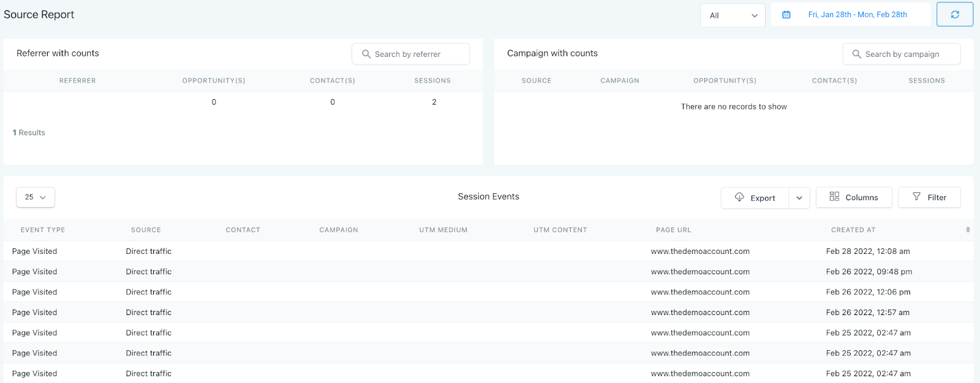Open the Export options dropdown arrow
The height and width of the screenshot is (383, 980).
click(x=799, y=198)
